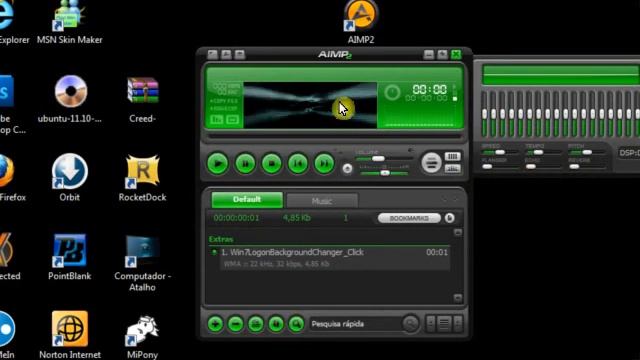Image resolution: width=640 pixels, height=360 pixels.
Task: Open the PointBlank game shortcut
Action: tap(69, 257)
